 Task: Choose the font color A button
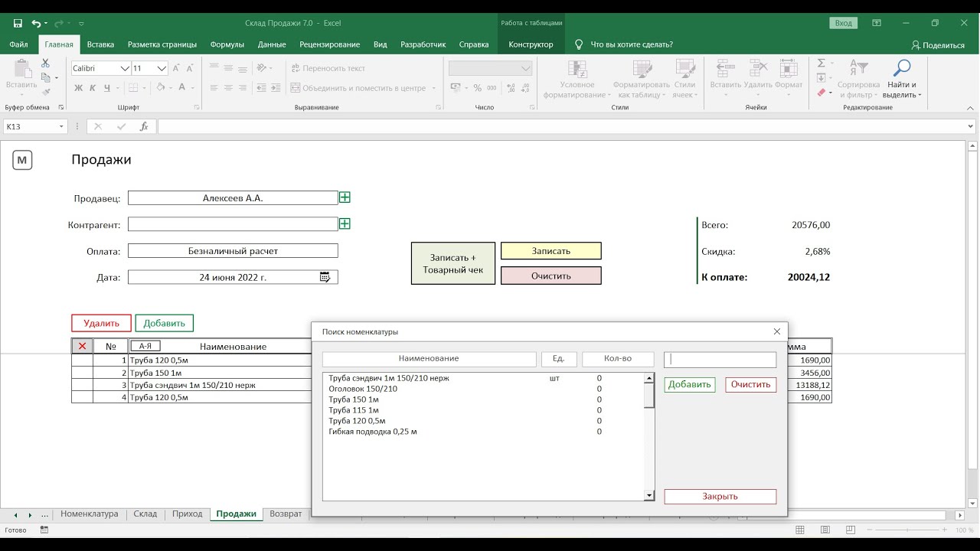point(182,88)
